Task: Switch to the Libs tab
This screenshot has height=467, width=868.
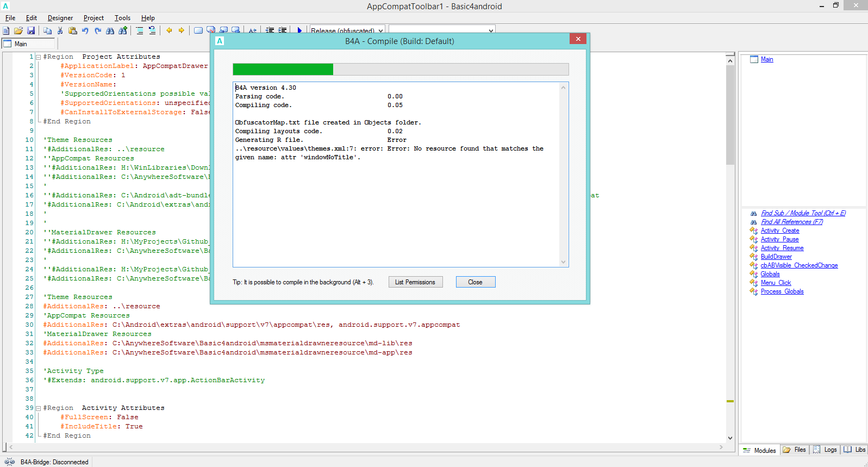Action: pyautogui.click(x=854, y=450)
